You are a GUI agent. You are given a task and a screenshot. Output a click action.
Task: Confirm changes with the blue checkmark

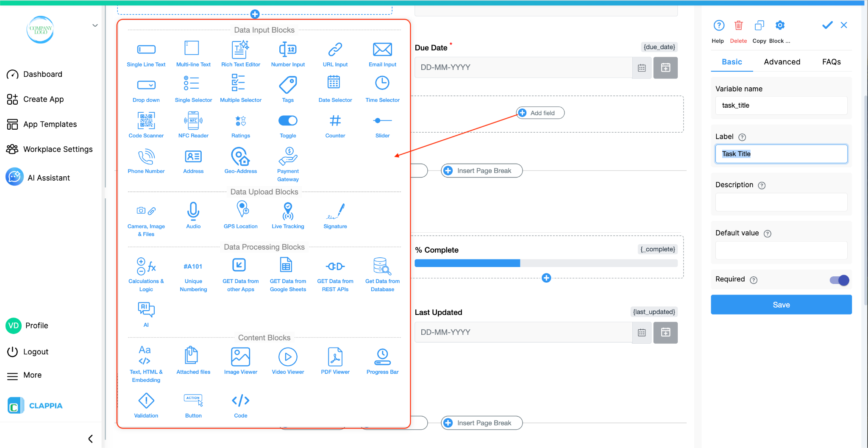827,25
